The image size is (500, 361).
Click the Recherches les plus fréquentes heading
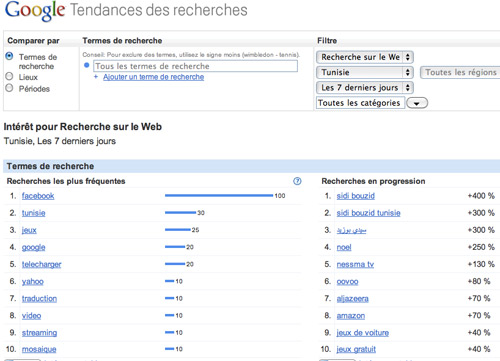[66, 181]
